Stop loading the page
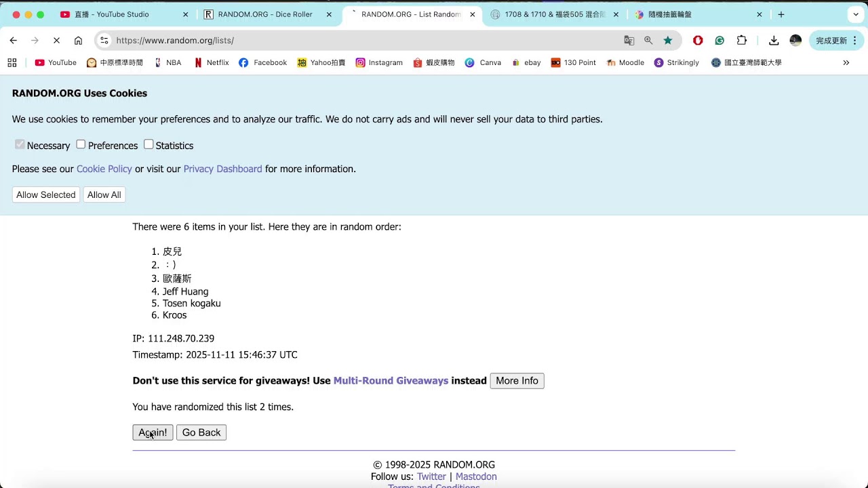 pos(56,41)
